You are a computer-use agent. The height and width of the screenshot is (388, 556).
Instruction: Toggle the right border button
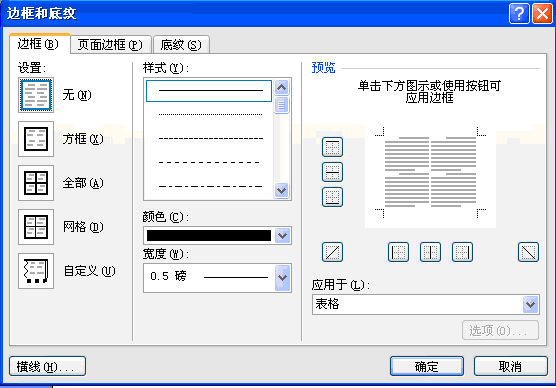tap(462, 252)
